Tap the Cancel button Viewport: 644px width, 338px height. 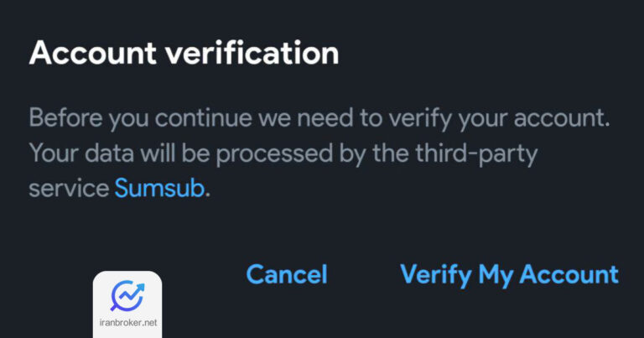click(x=287, y=274)
